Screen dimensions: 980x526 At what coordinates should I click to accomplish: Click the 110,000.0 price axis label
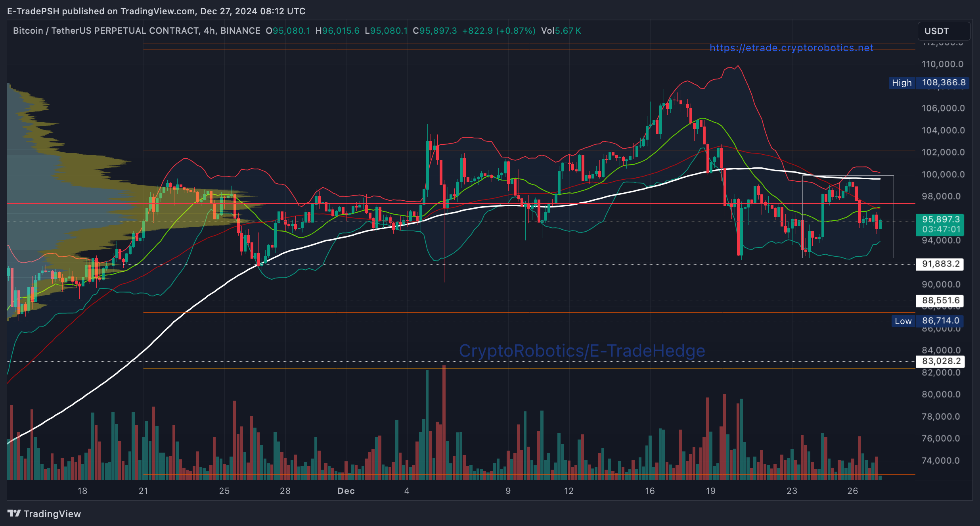pos(942,64)
